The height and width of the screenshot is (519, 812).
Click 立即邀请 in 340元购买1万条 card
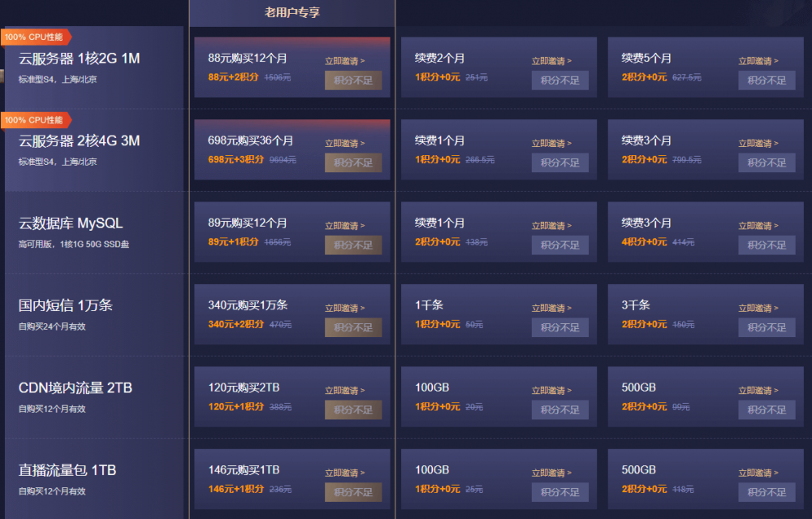[344, 309]
